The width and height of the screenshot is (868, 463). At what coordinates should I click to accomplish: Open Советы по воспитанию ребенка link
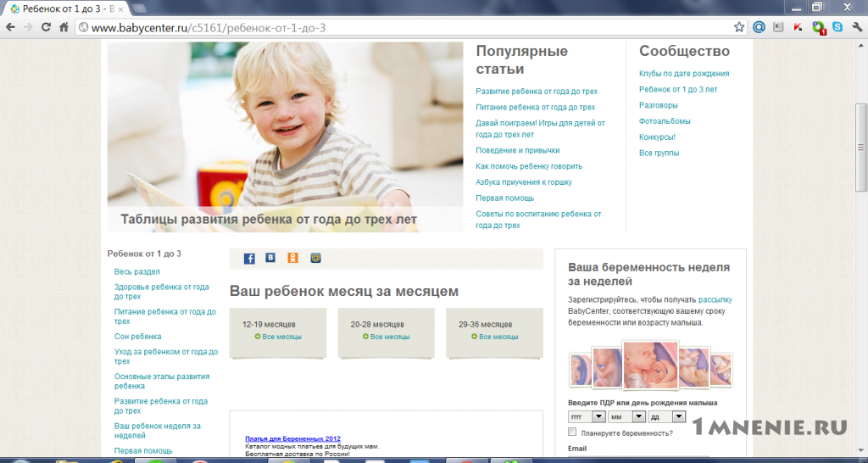[538, 220]
